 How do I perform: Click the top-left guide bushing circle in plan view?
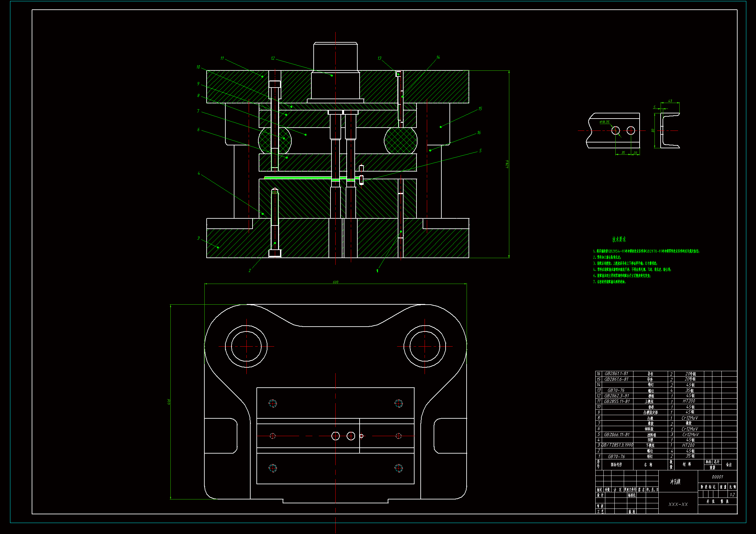coord(246,346)
